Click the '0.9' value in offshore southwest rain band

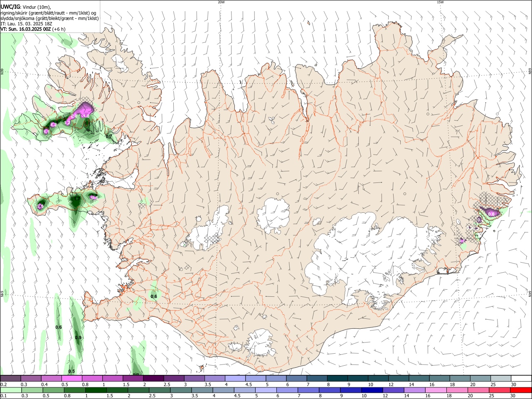78,337
